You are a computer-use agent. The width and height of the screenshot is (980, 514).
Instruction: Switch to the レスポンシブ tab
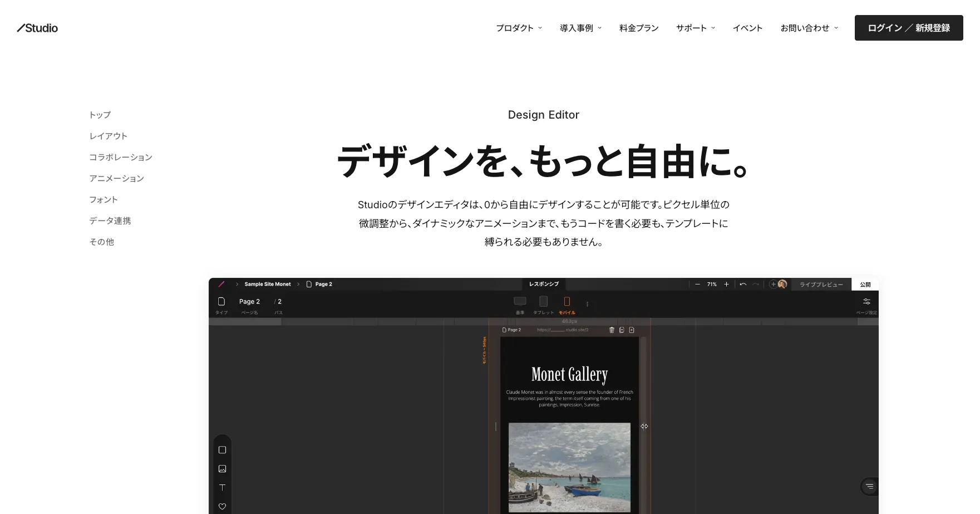click(544, 284)
